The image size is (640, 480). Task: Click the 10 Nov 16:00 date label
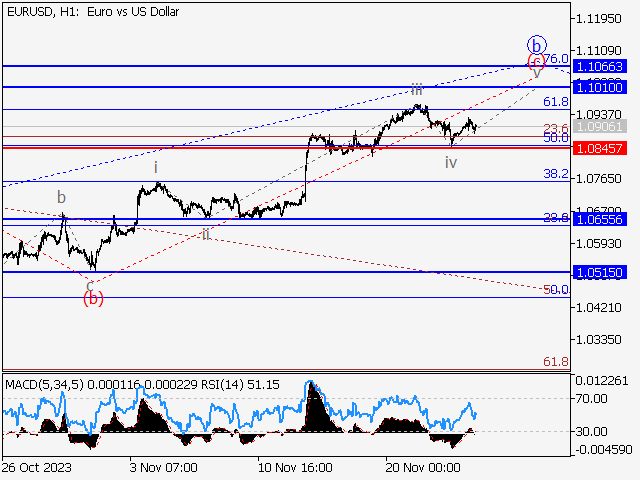click(295, 467)
